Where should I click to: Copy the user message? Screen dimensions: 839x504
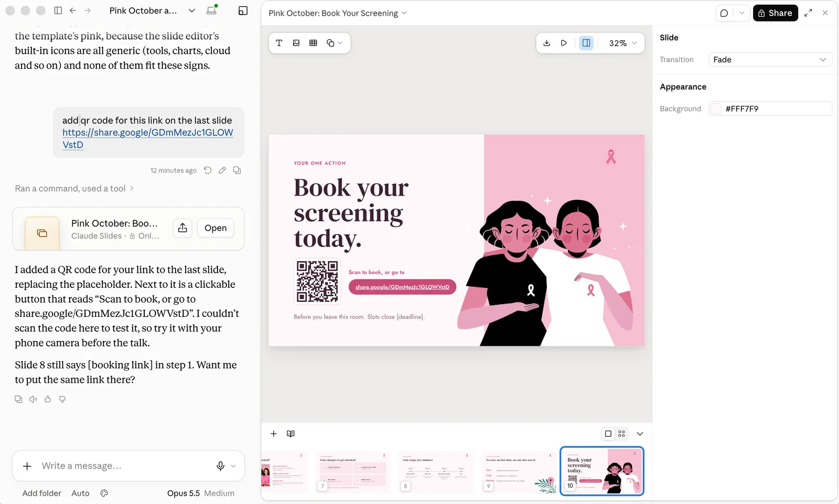pyautogui.click(x=237, y=170)
